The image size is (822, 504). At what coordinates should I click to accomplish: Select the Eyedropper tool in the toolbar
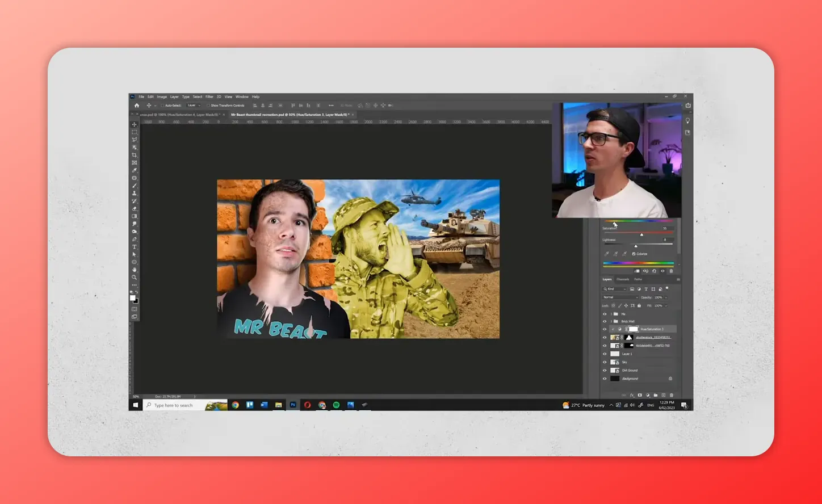135,170
